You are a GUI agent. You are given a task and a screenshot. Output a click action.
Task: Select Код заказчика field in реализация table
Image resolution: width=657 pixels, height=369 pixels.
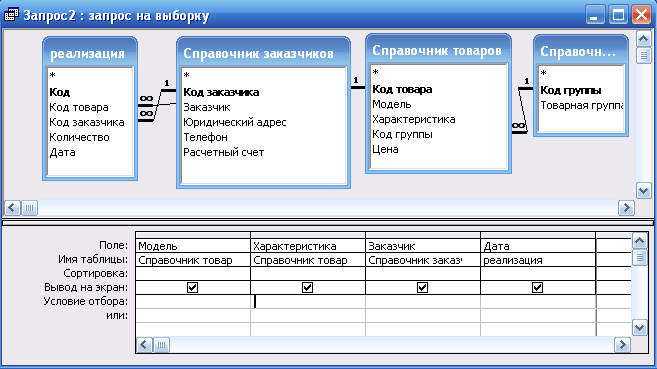tap(87, 122)
